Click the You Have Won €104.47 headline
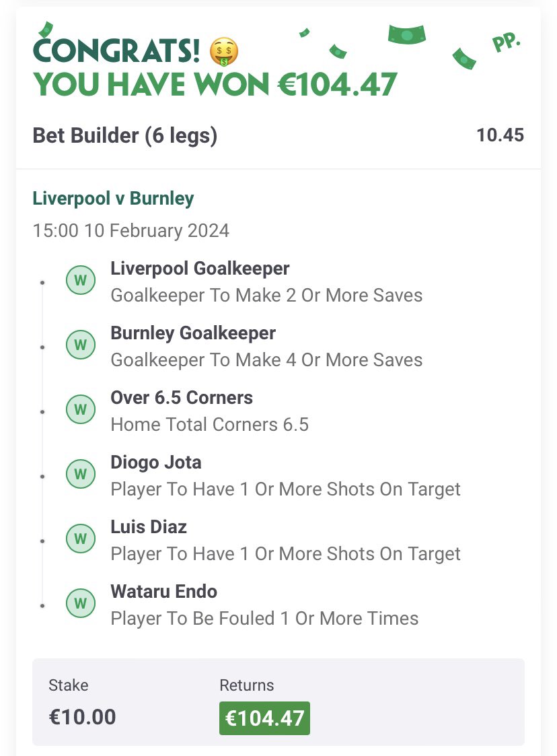Image resolution: width=557 pixels, height=756 pixels. (x=215, y=84)
